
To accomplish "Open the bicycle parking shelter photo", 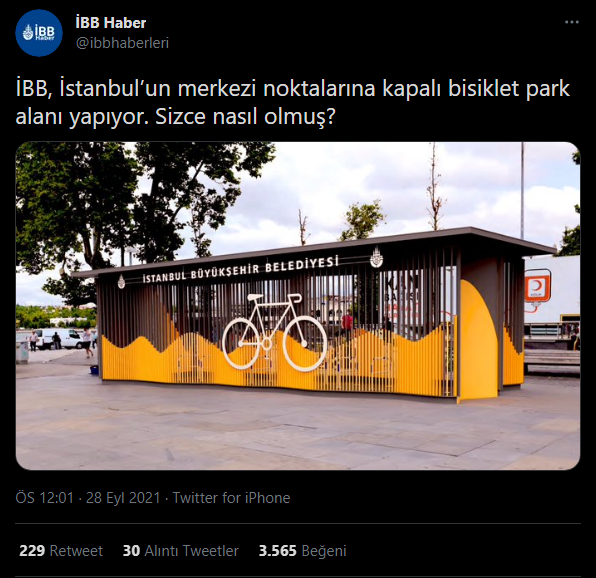I will (x=298, y=306).
